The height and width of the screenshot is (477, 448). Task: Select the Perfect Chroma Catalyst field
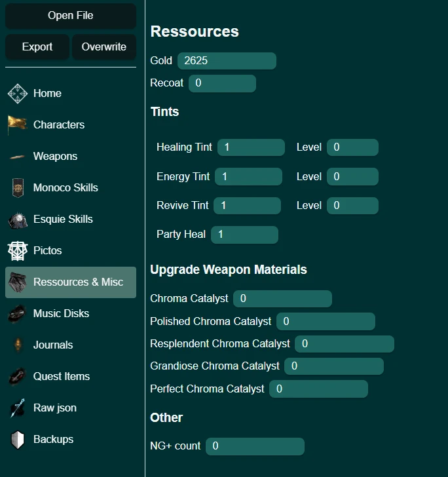[318, 389]
